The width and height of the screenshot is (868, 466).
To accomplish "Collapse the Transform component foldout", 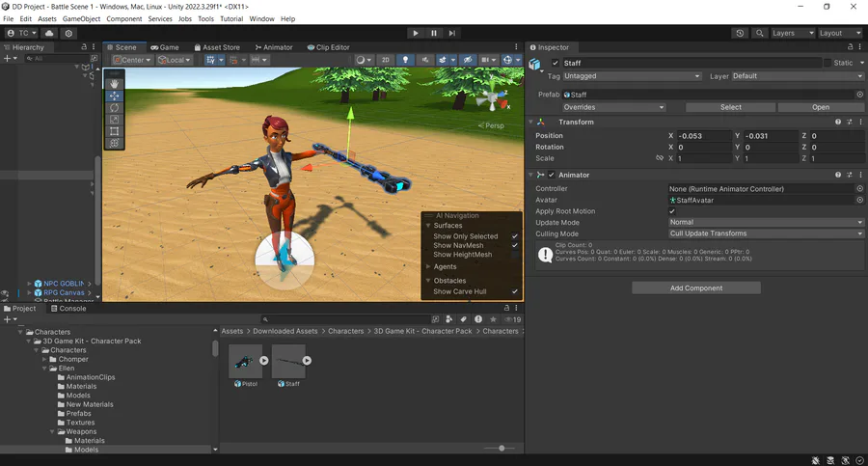I will (530, 122).
